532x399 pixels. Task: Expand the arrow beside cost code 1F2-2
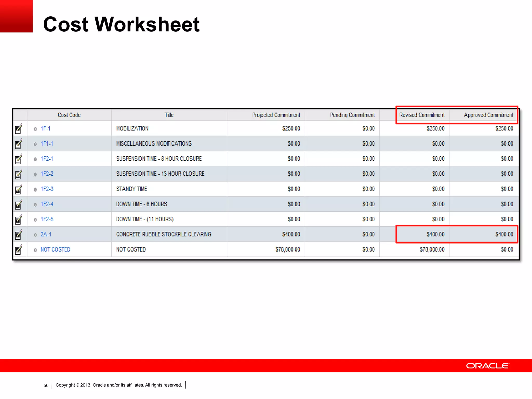tap(35, 174)
